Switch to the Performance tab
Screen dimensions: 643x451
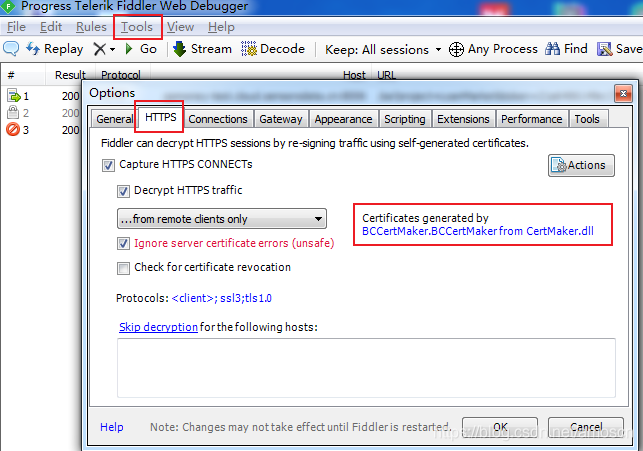coord(531,119)
